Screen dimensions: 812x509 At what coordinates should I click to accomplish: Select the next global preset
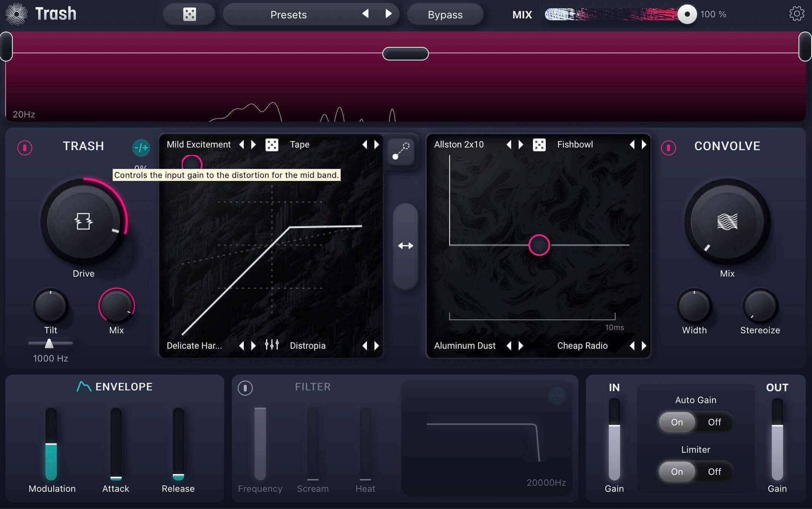(388, 14)
